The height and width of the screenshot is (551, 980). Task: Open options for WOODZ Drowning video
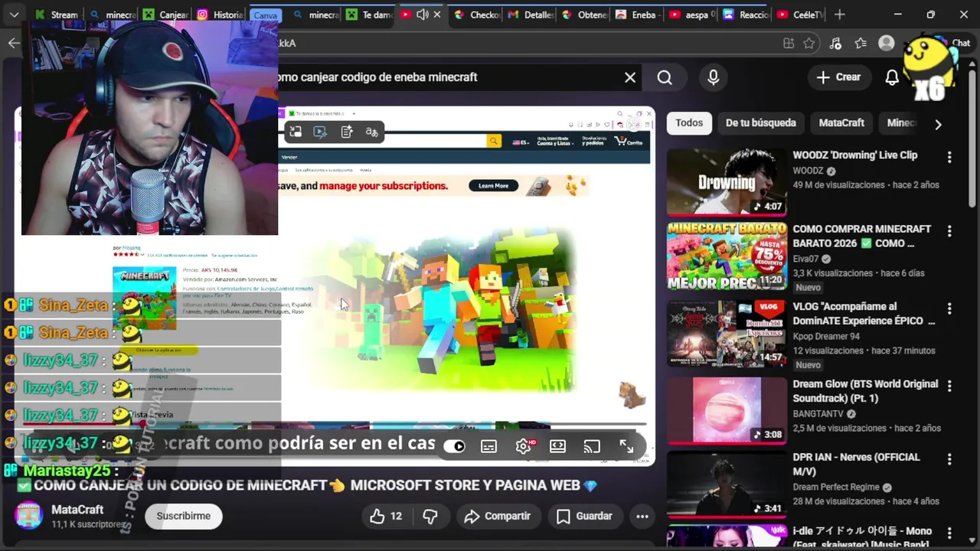click(x=949, y=157)
